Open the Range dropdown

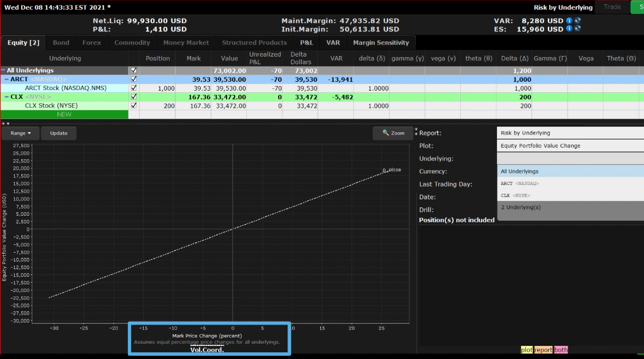point(20,133)
